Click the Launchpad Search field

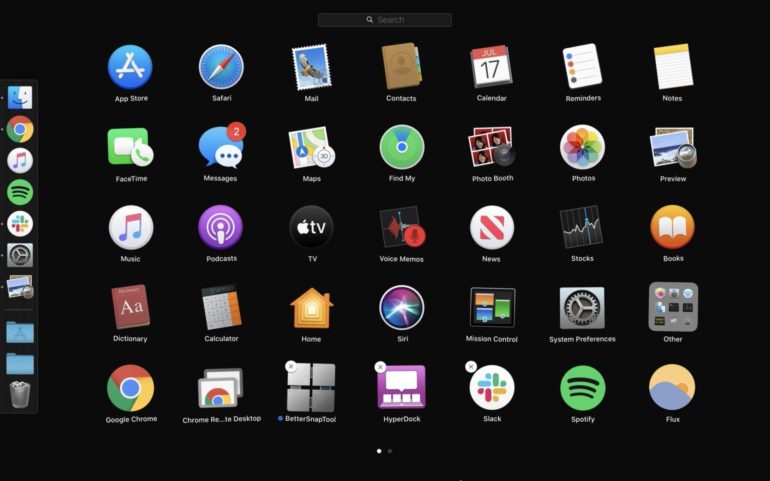[x=385, y=20]
